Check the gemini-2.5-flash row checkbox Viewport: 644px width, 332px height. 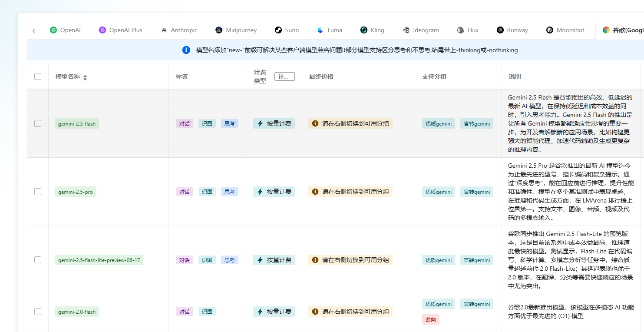(37, 123)
